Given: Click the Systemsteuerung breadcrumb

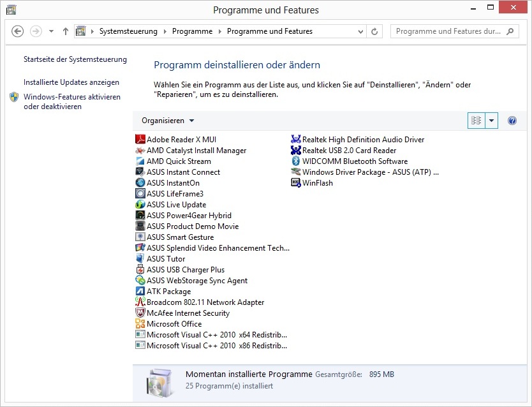Looking at the screenshot, I should pos(129,31).
